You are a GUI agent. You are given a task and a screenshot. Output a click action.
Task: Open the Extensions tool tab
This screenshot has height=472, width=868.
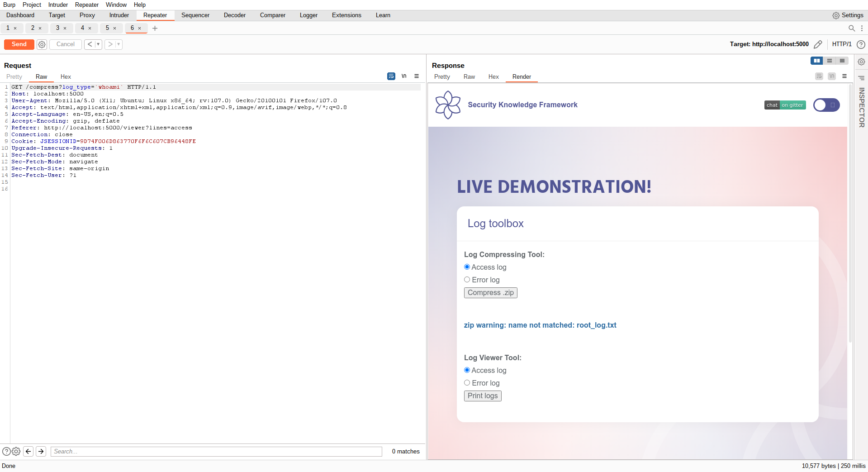(346, 15)
